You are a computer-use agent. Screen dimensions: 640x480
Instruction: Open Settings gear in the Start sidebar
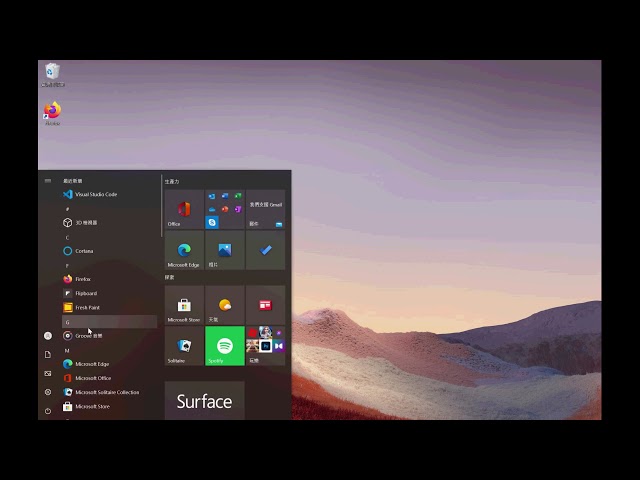(48, 392)
